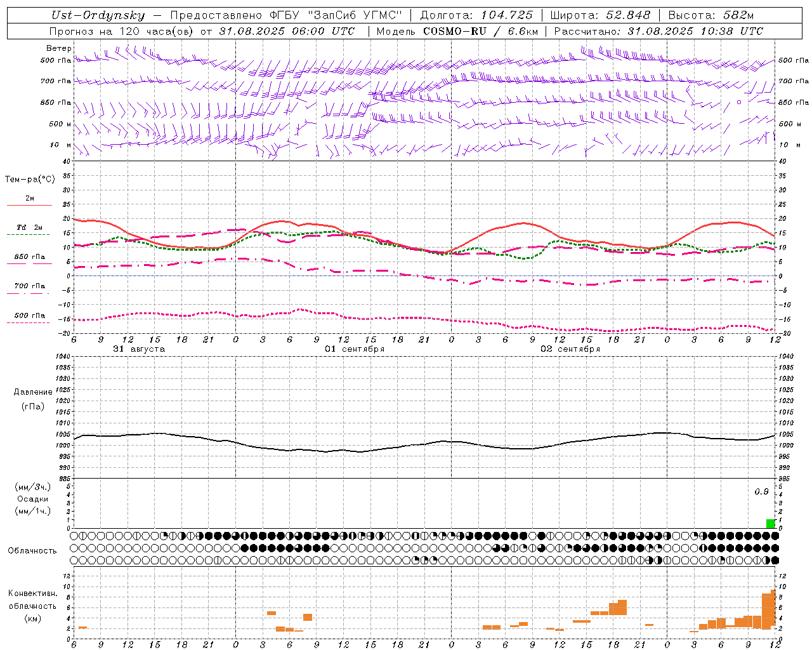812x650 pixels.
Task: Click the Модель COSMO-RU / 6.6км label
Action: pos(457,31)
